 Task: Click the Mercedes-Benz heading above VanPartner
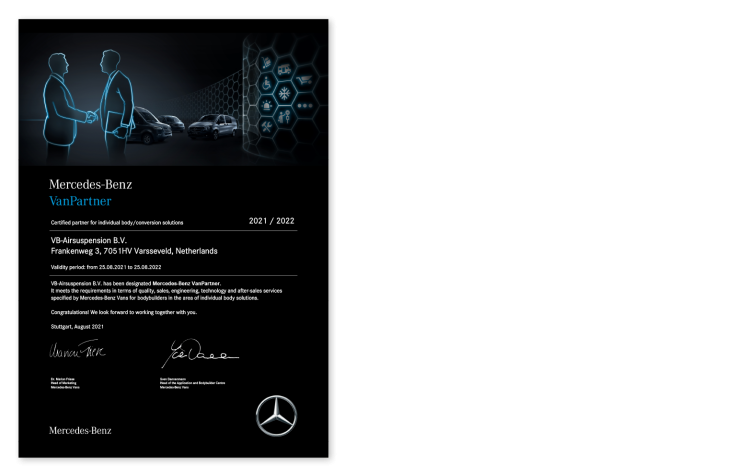(x=91, y=184)
